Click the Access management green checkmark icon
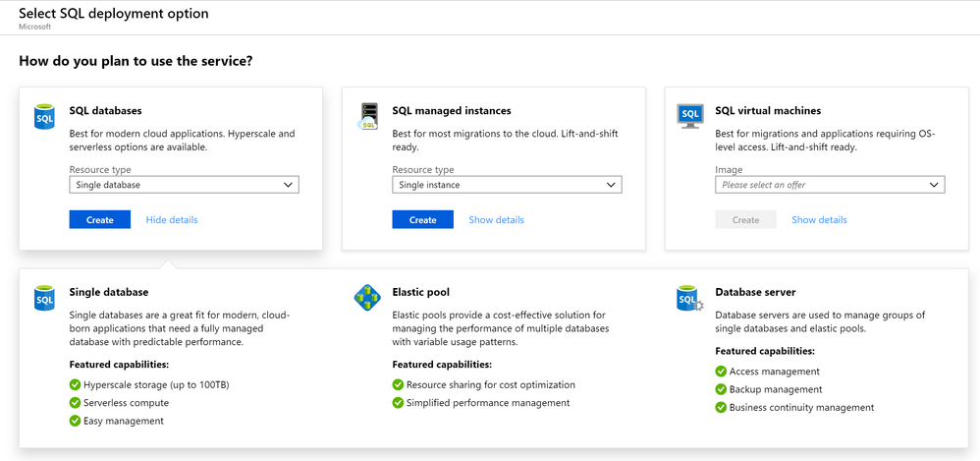Screen dimensions: 980x461 tap(722, 372)
